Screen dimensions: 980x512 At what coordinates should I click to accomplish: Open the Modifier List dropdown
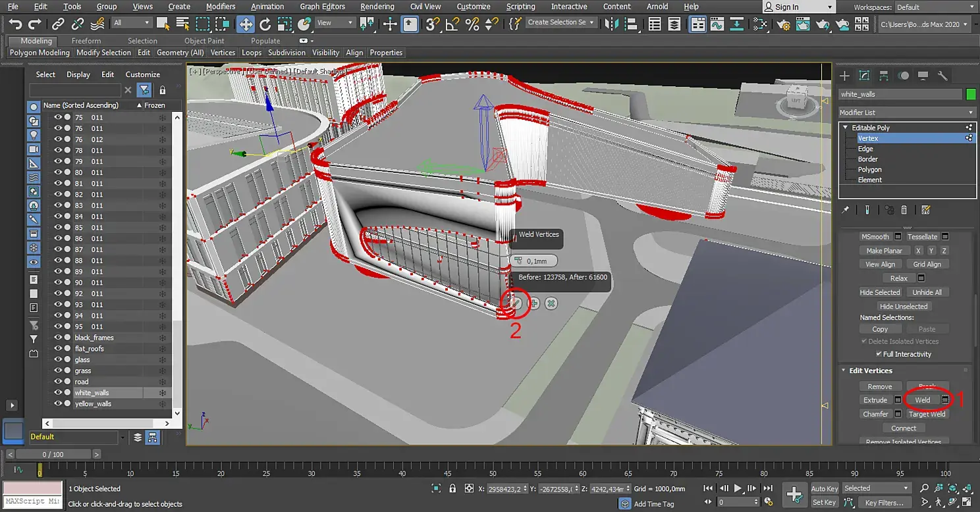pyautogui.click(x=906, y=113)
